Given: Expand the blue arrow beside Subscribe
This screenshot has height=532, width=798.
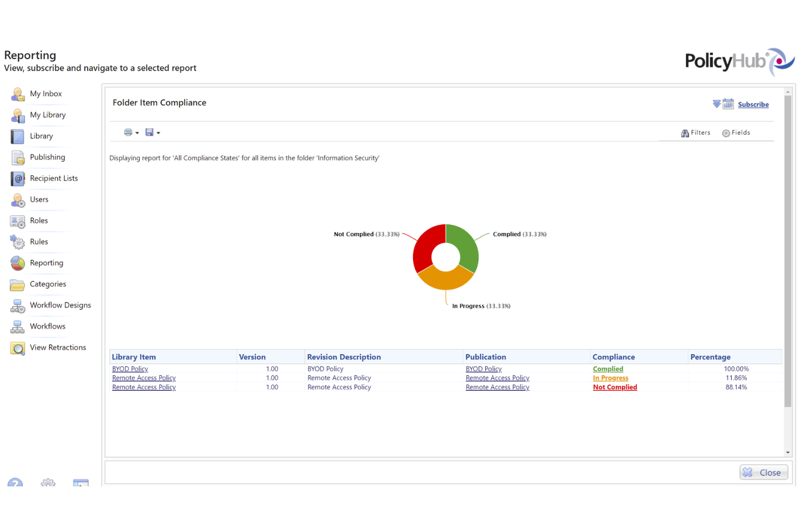Looking at the screenshot, I should point(717,104).
